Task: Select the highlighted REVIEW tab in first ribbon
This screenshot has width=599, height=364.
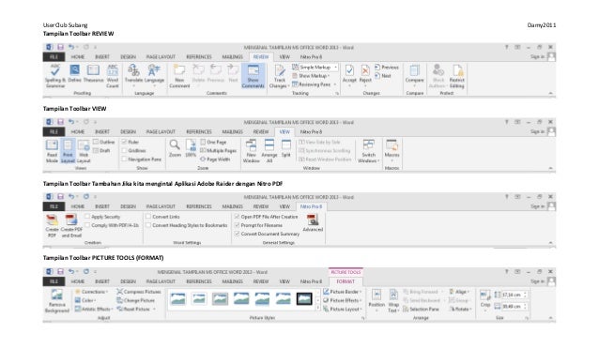Action: [x=261, y=57]
